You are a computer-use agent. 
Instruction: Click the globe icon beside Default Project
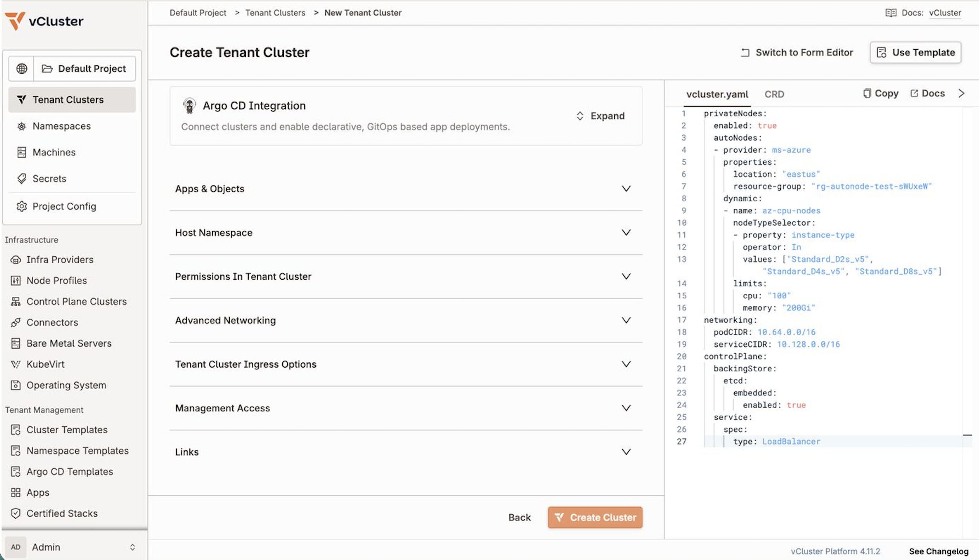(22, 69)
